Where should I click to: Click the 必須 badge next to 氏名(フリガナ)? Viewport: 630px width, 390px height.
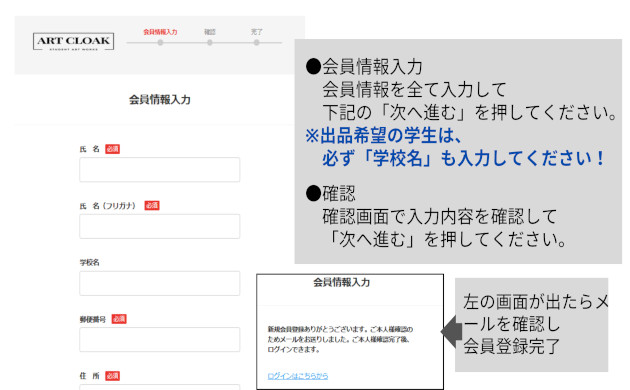[152, 206]
